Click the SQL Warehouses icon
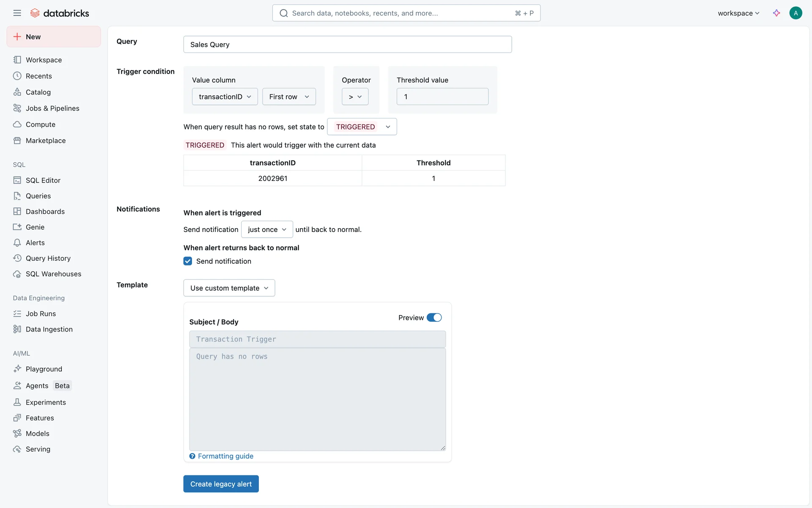This screenshot has height=508, width=812. 17,274
